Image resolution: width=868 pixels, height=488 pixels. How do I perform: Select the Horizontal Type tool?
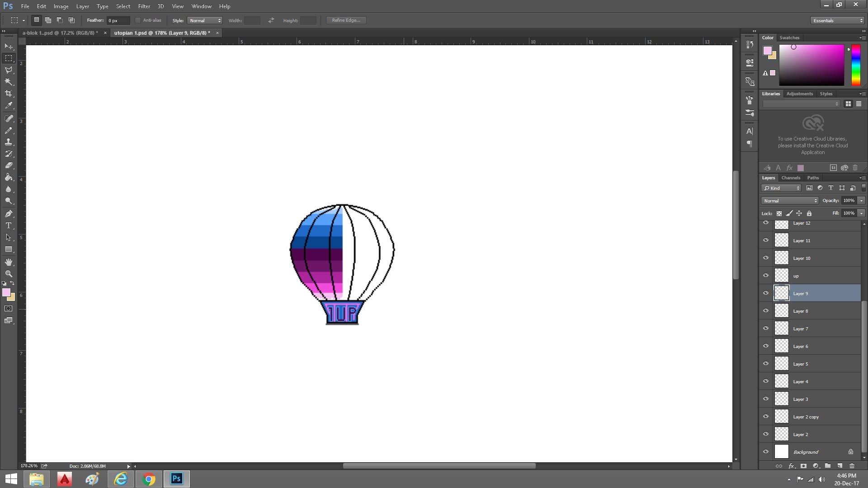click(9, 225)
